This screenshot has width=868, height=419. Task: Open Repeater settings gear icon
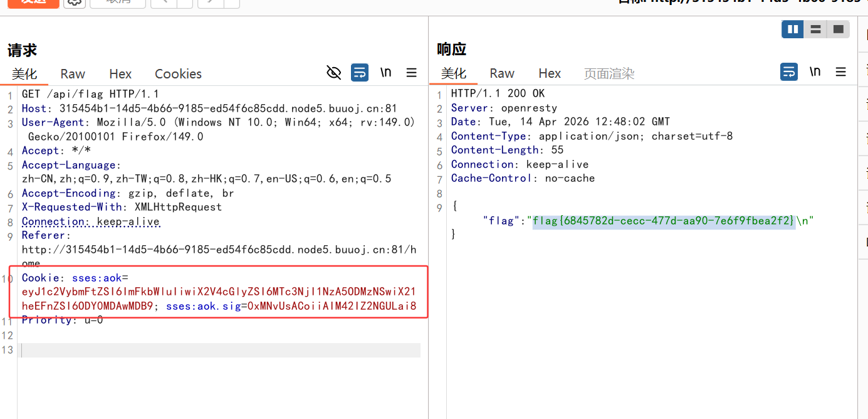[74, 2]
